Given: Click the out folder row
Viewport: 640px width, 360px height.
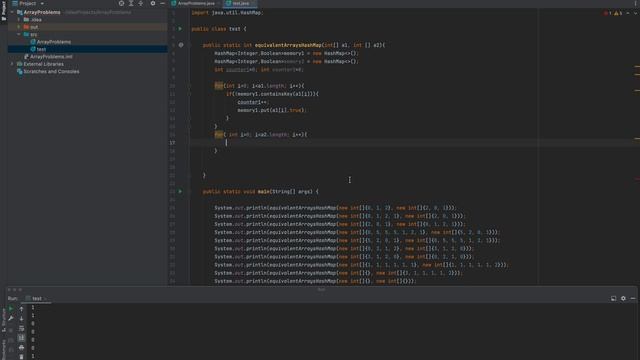Looking at the screenshot, I should pos(87,27).
